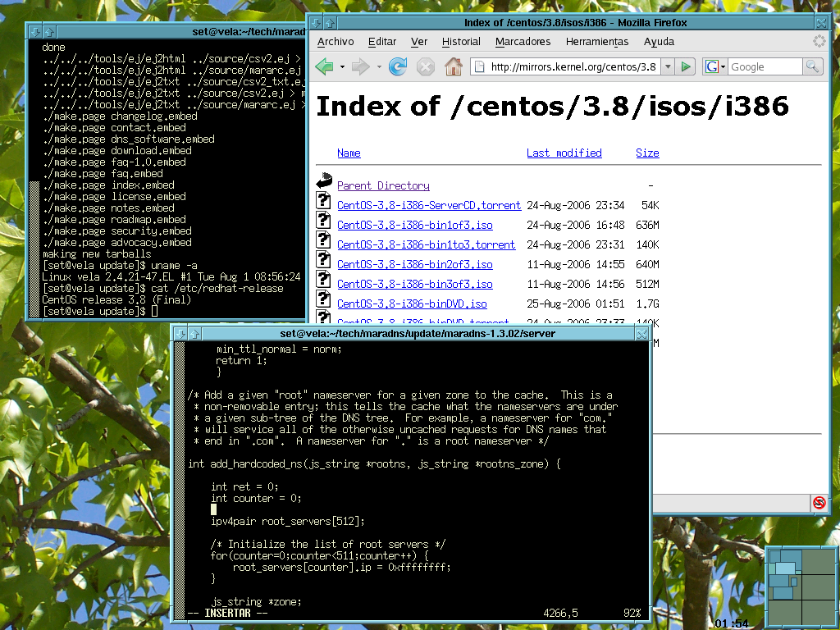Click the file icon beside CentOS-3.8-i386-bin1of3.iso

pos(323,220)
